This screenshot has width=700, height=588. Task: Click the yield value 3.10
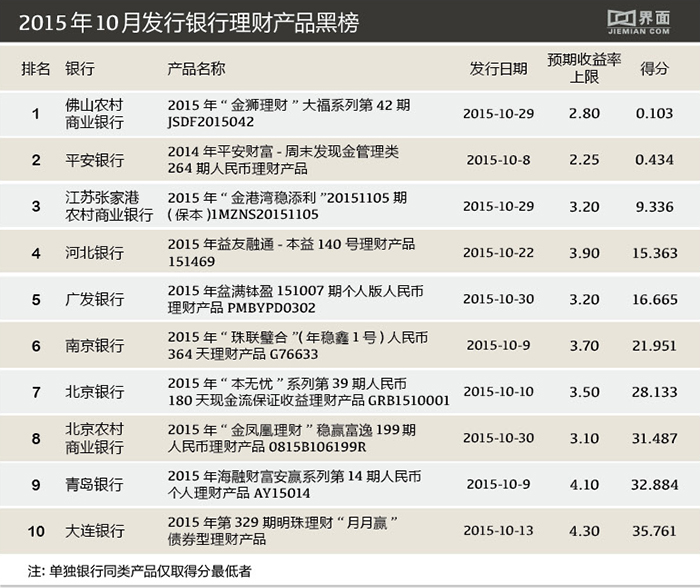coord(584,438)
